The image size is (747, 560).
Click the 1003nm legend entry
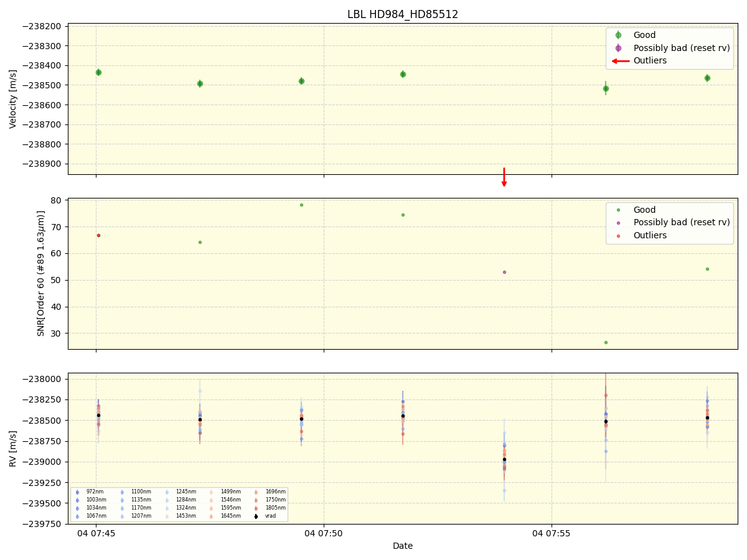point(90,500)
